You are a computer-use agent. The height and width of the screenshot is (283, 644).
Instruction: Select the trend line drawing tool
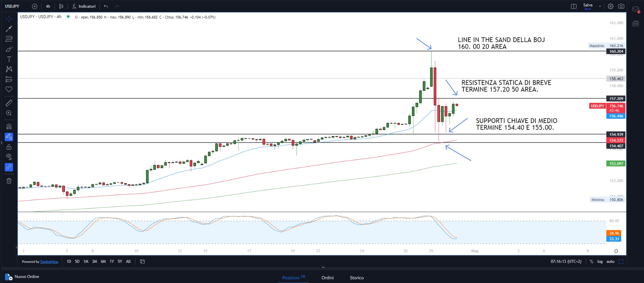pyautogui.click(x=9, y=29)
